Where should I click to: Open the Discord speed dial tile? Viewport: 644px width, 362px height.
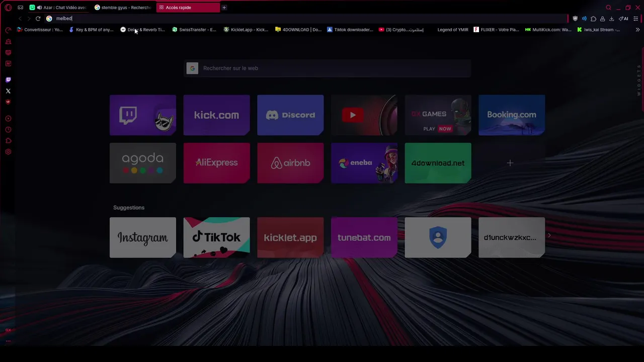[x=290, y=115]
